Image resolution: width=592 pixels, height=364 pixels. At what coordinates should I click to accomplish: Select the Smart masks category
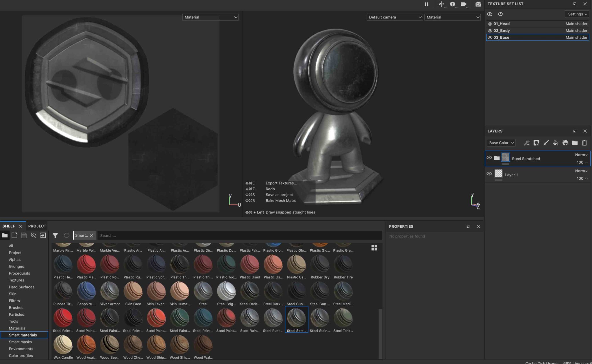20,342
